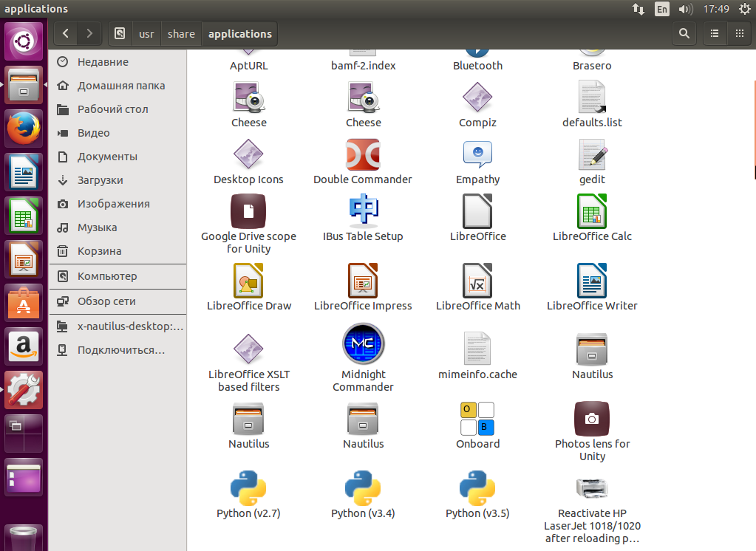Open the search button in Nautilus toolbar
Viewport: 756px width, 551px height.
click(x=684, y=33)
